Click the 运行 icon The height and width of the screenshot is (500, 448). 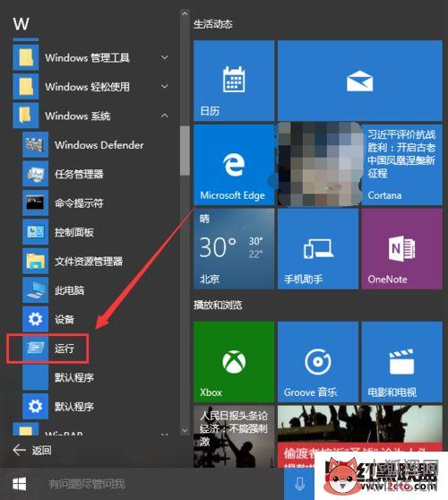[x=36, y=349]
